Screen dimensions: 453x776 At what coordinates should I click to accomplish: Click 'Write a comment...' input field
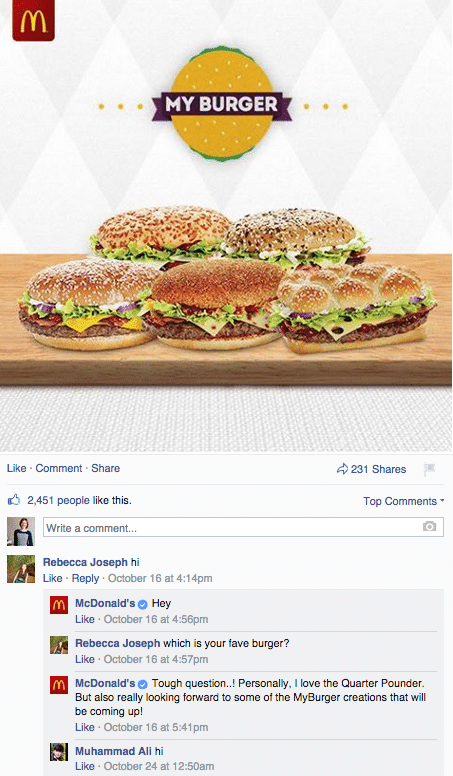pos(243,528)
